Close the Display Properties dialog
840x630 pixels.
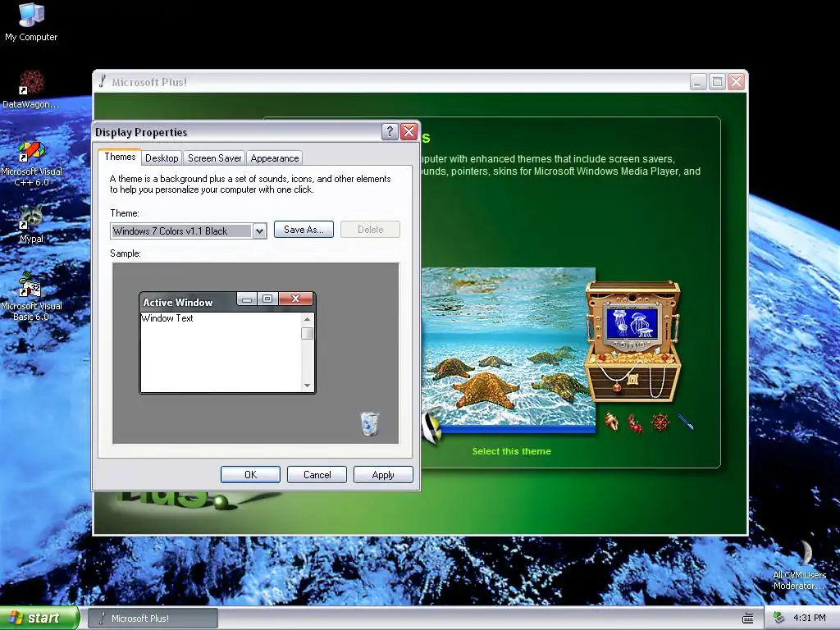tap(409, 131)
